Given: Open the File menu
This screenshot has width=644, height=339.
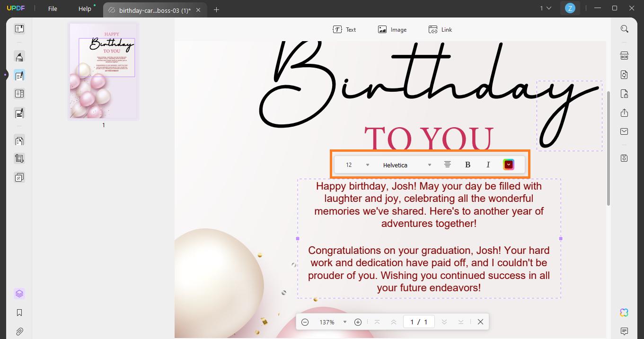Looking at the screenshot, I should coord(53,9).
